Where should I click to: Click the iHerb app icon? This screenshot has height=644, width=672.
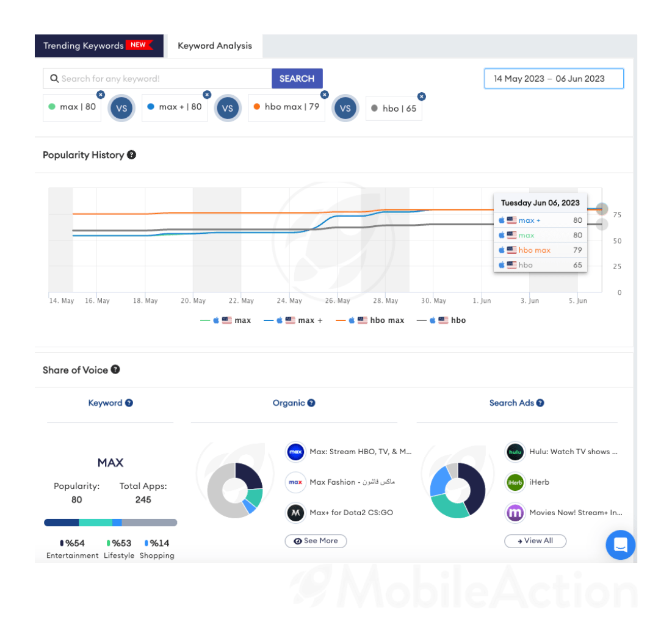[x=515, y=482]
